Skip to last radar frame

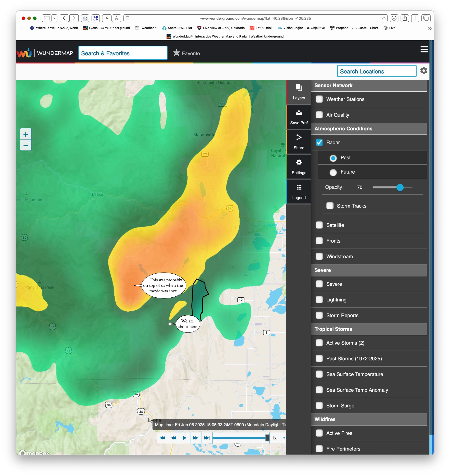(207, 438)
